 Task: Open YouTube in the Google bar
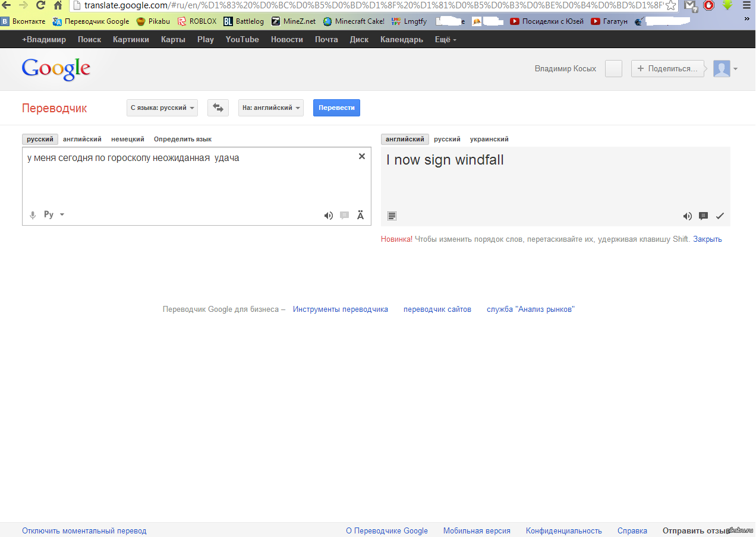(x=242, y=40)
